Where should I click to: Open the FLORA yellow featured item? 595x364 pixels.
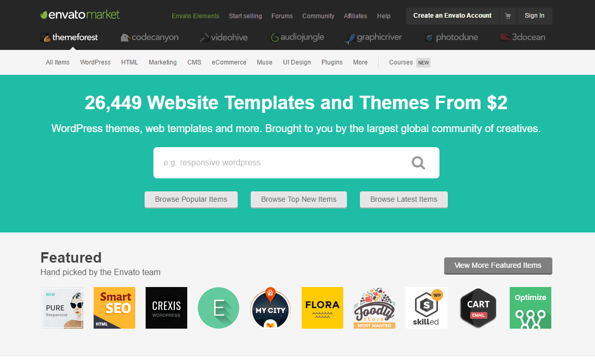(322, 308)
